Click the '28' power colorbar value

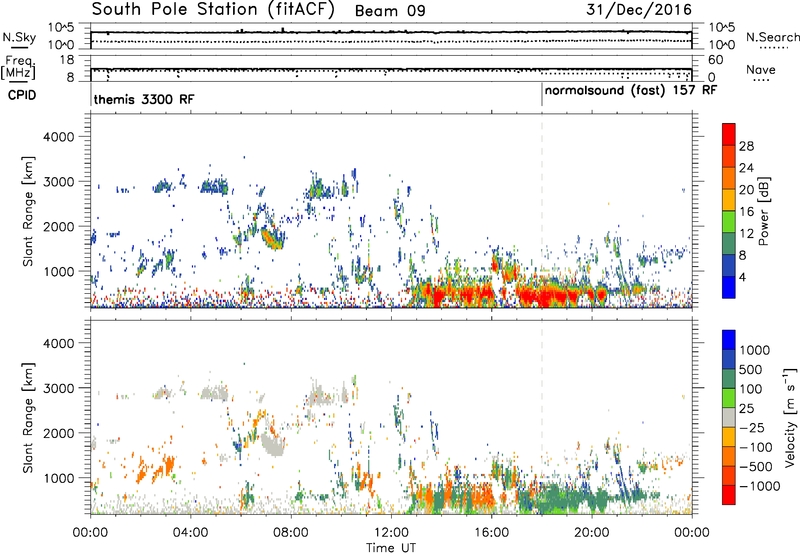point(746,146)
